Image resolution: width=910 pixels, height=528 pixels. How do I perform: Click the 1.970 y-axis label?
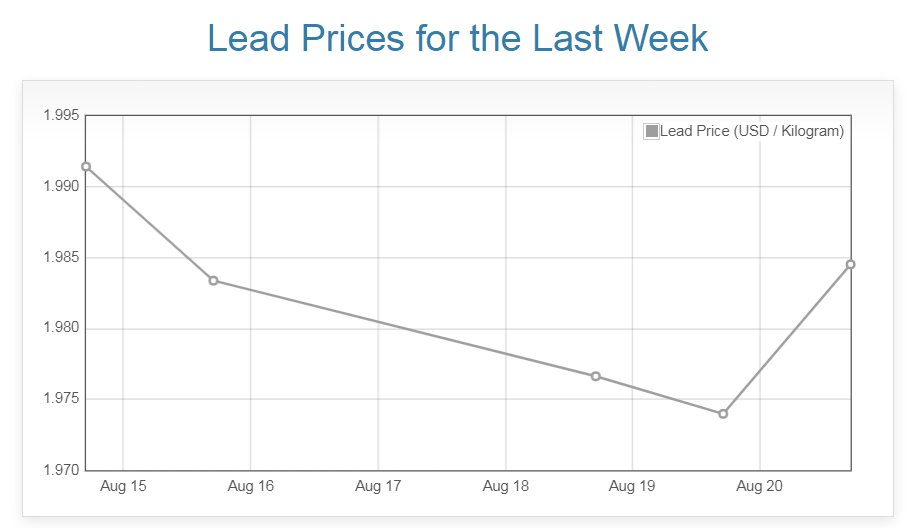[x=60, y=470]
